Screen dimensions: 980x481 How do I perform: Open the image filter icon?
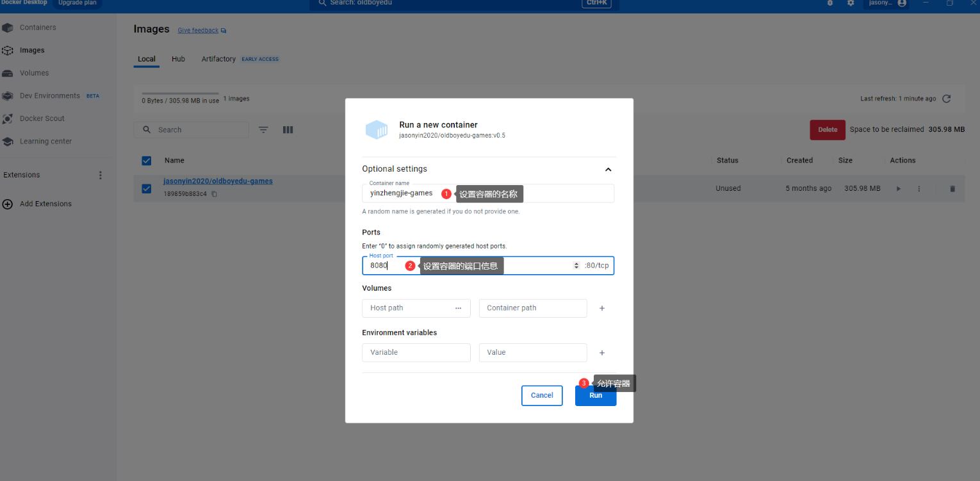(x=263, y=129)
